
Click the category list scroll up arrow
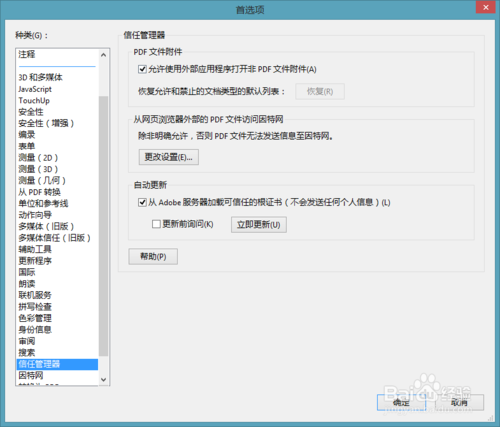click(103, 55)
